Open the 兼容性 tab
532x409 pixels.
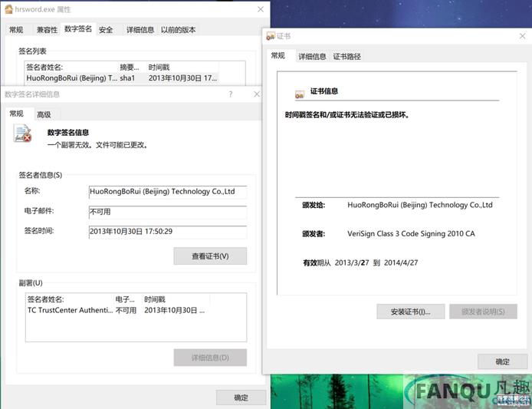47,30
